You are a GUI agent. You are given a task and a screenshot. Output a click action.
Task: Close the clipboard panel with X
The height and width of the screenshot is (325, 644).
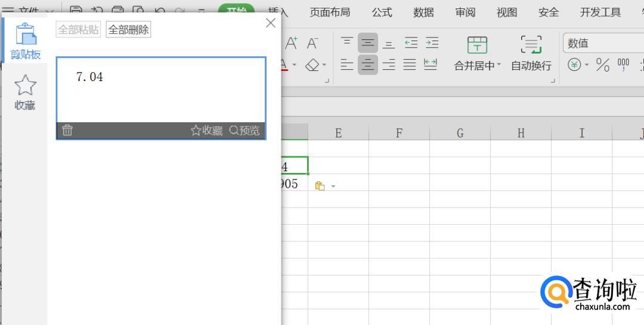[x=271, y=23]
